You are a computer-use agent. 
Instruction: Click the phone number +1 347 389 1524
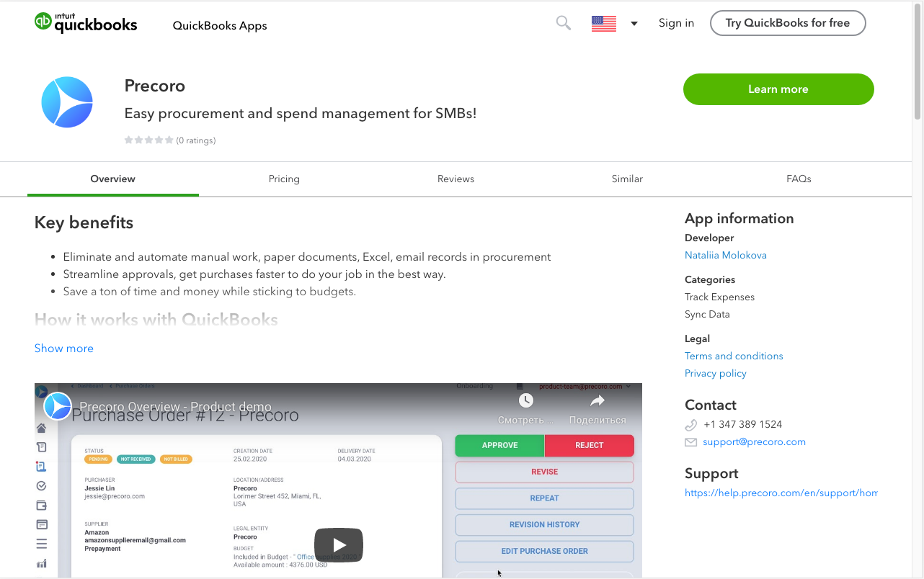(x=743, y=424)
